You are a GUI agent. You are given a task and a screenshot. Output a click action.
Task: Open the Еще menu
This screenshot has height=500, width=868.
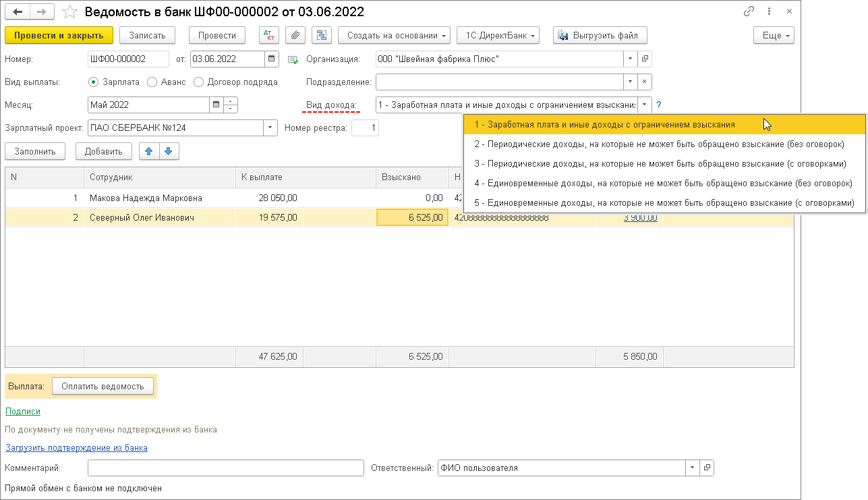774,35
